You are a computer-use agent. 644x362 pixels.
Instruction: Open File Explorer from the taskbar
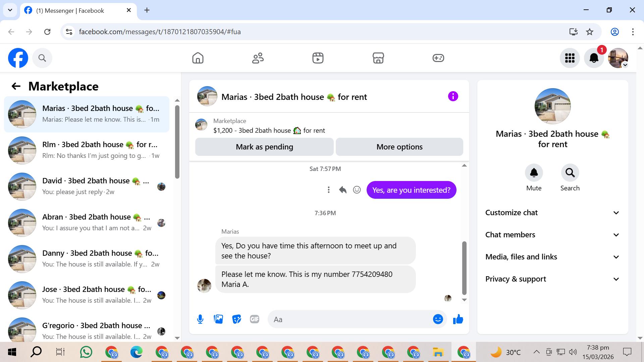tap(438, 352)
